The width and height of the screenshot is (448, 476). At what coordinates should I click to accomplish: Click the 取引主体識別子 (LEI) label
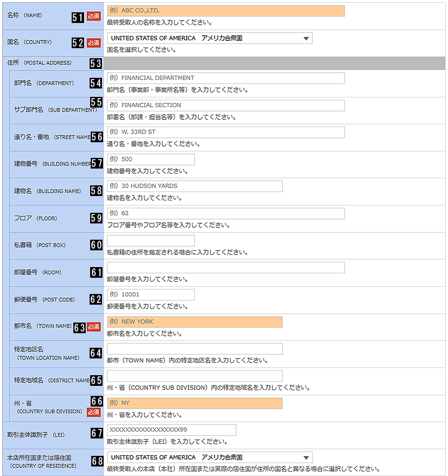(x=36, y=435)
